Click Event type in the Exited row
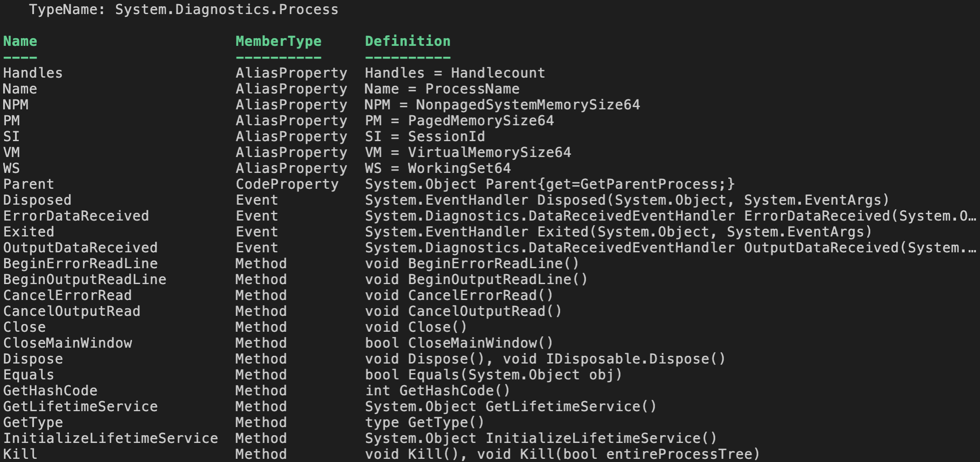The height and width of the screenshot is (462, 980). point(257,232)
